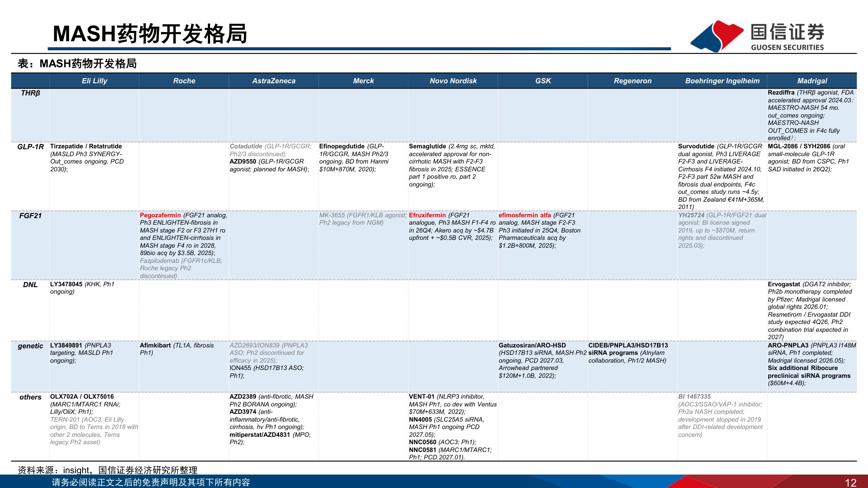Image resolution: width=868 pixels, height=488 pixels.
Task: Click the genetic row label
Action: point(30,346)
